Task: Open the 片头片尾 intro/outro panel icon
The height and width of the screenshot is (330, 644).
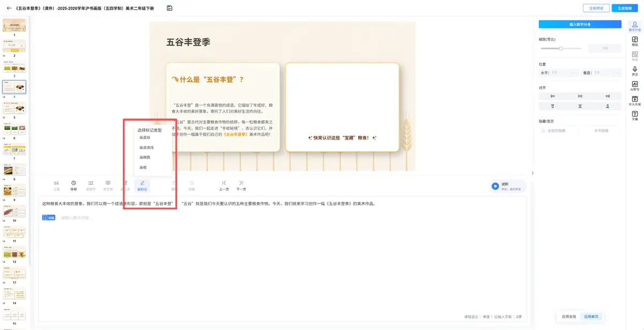Action: pyautogui.click(x=635, y=101)
